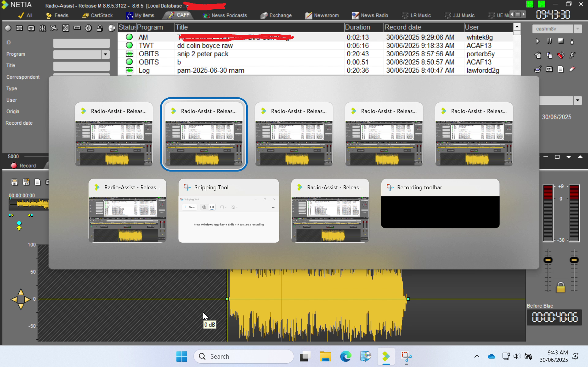
Task: Switch to the Newsroom tab
Action: 322,15
